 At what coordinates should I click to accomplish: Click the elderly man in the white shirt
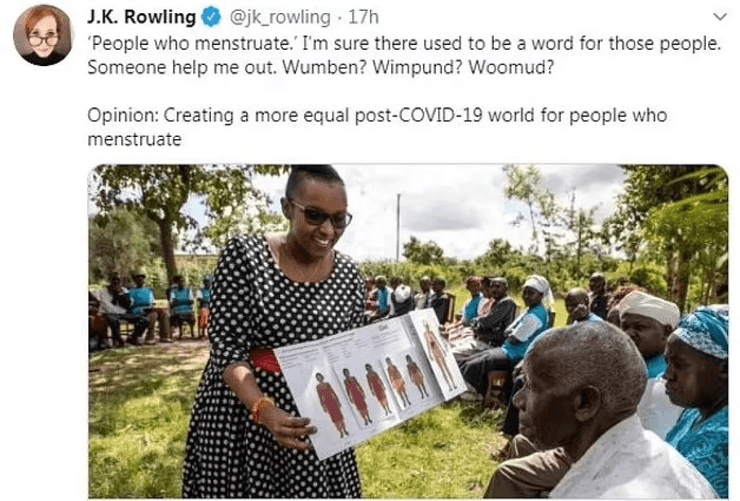click(599, 415)
